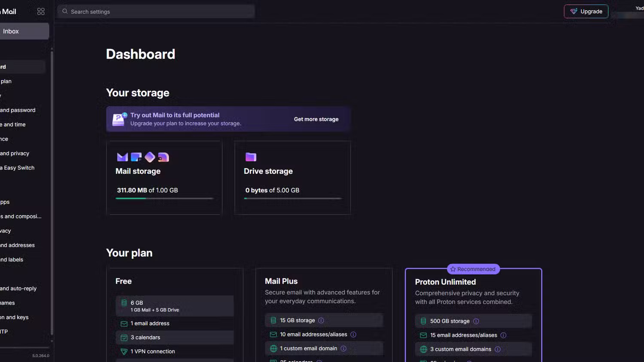Viewport: 644px width, 362px height.
Task: Select the password settings sidebar item
Action: click(18, 110)
